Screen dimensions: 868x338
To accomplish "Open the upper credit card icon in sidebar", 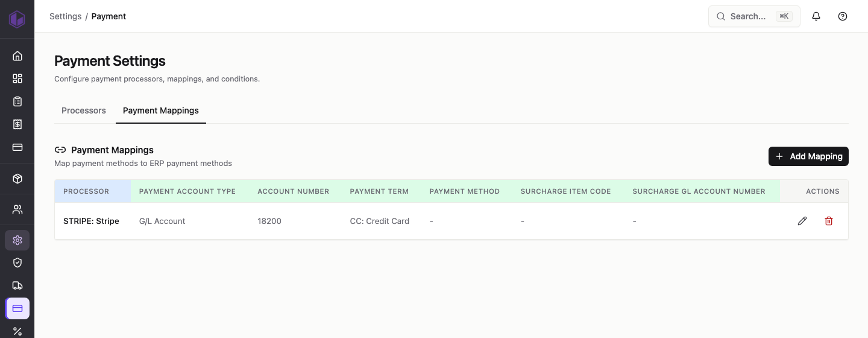I will pos(17,147).
